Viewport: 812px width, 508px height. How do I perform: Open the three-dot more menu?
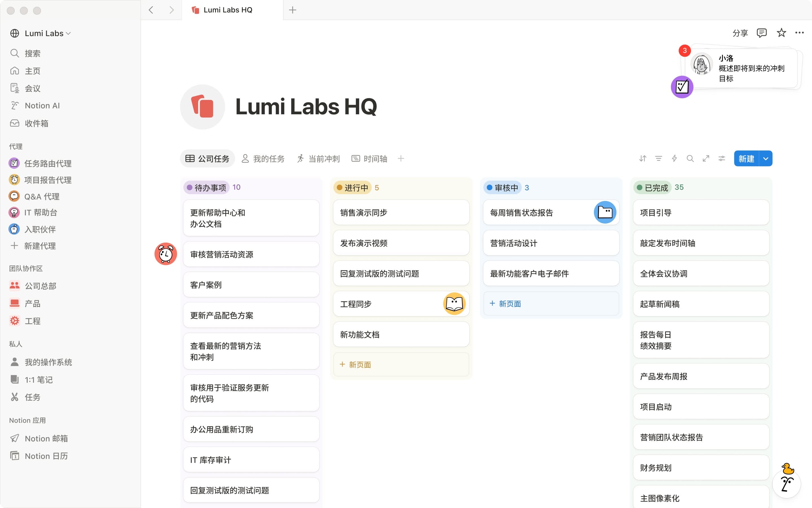point(800,32)
